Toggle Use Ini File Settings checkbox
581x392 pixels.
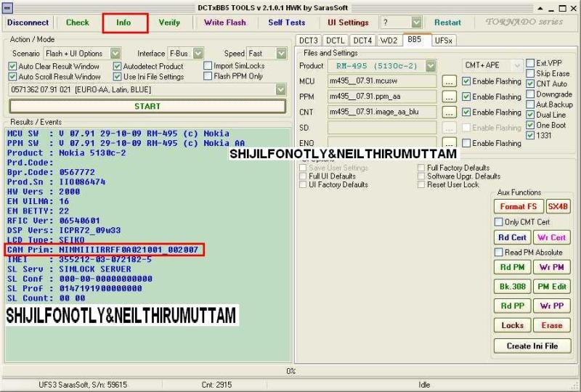118,76
